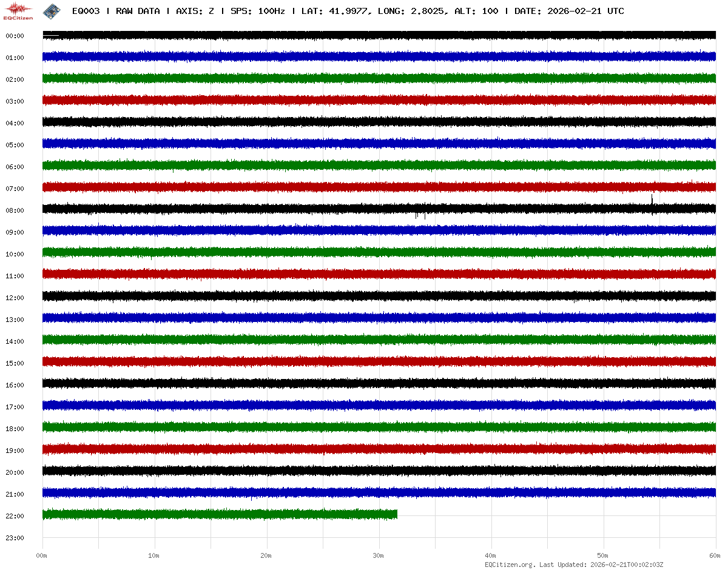Click the EQCitizen logo in the header
This screenshot has width=728, height=570.
coord(19,10)
